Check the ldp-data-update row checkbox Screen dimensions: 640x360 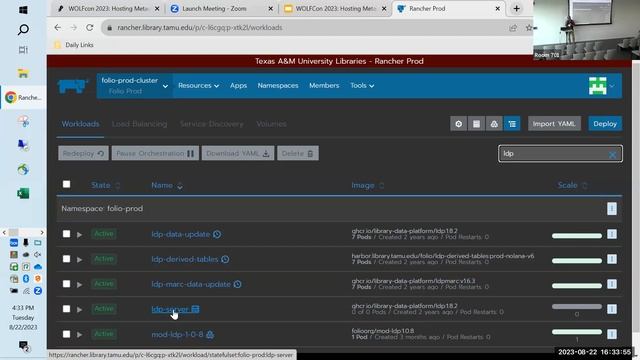pos(67,234)
